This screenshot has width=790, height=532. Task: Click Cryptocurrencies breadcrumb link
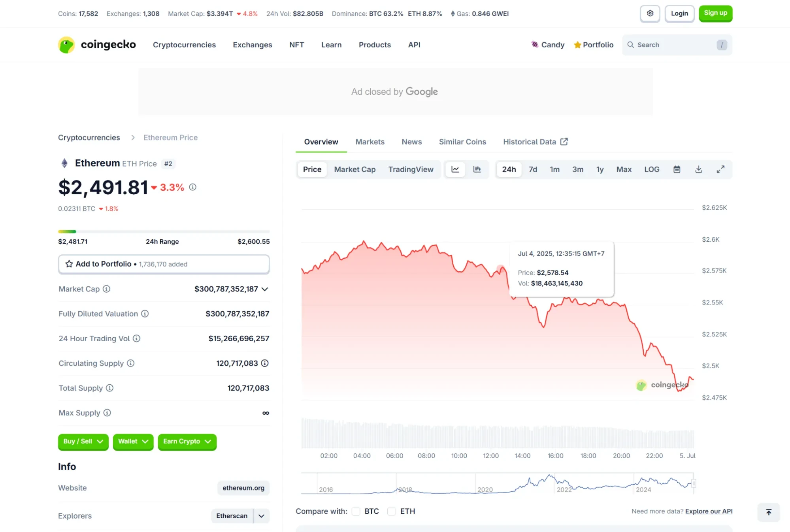89,137
